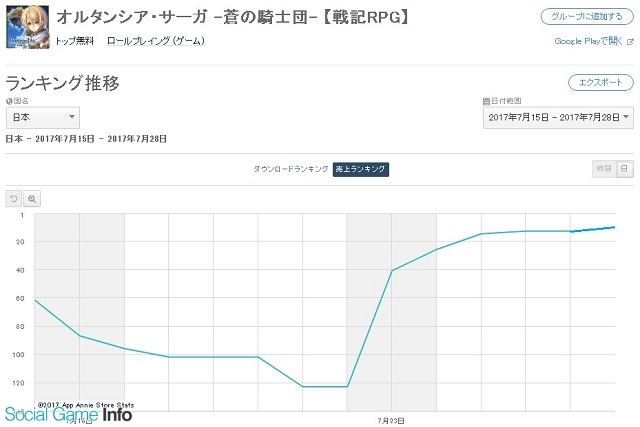Click the dark blue recent segment of rank line

[593, 229]
